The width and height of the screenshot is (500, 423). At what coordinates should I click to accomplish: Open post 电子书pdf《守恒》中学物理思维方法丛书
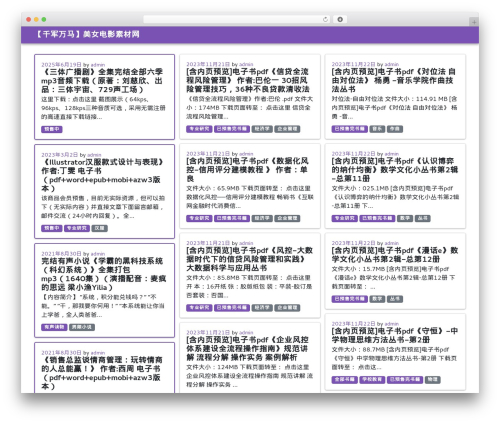pyautogui.click(x=395, y=335)
